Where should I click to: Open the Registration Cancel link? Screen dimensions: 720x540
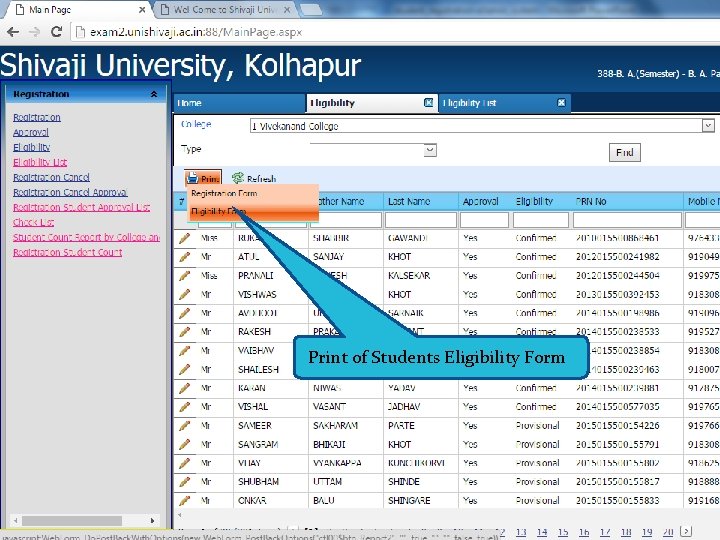click(51, 177)
